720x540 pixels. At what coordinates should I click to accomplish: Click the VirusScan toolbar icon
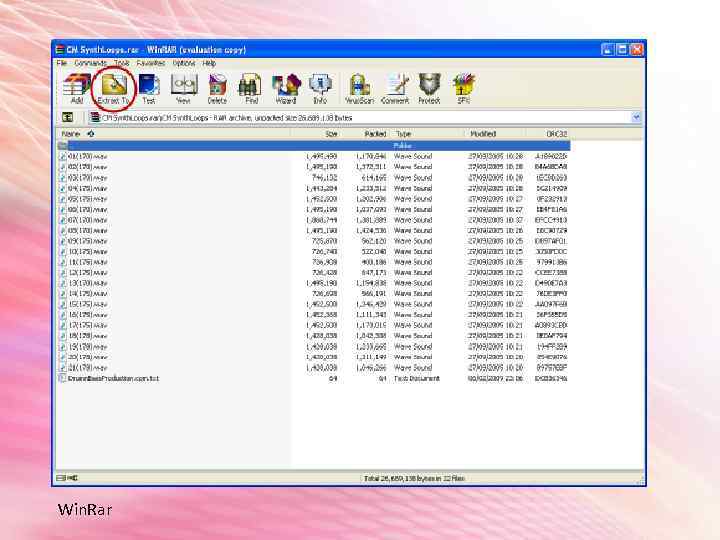[360, 88]
